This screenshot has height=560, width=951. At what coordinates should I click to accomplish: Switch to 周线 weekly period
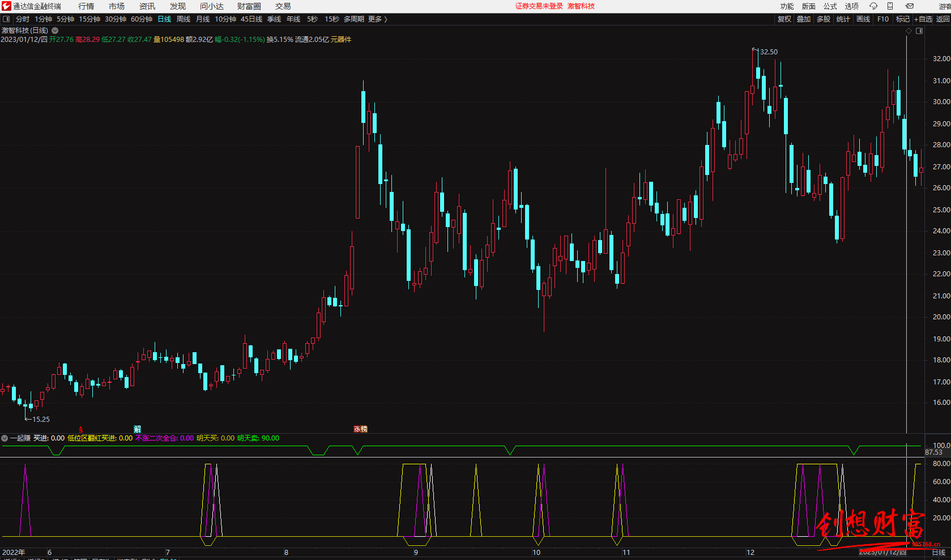(x=184, y=19)
